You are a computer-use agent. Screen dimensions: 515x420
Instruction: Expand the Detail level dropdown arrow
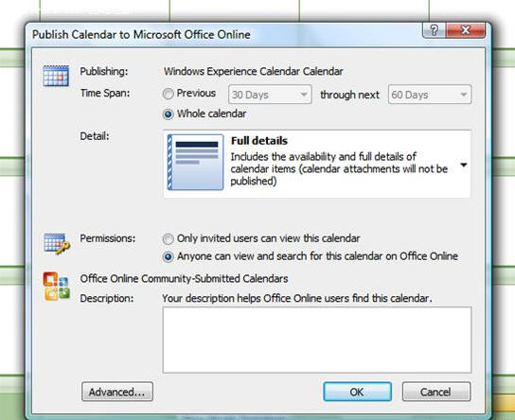[464, 165]
